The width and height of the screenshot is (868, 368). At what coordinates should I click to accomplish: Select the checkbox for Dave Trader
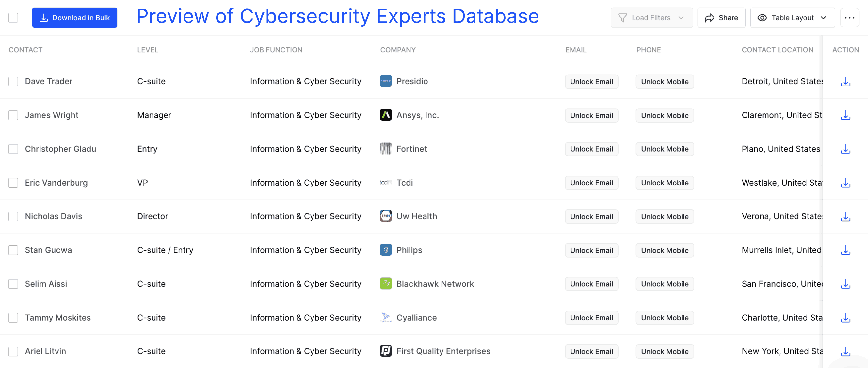(x=13, y=82)
